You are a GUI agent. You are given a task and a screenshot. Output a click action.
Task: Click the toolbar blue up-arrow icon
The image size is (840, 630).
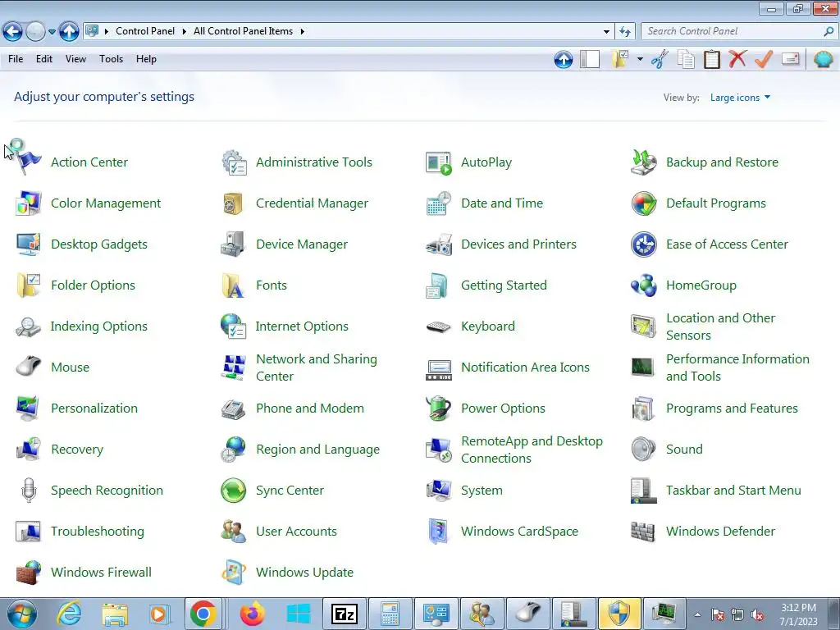[x=563, y=59]
